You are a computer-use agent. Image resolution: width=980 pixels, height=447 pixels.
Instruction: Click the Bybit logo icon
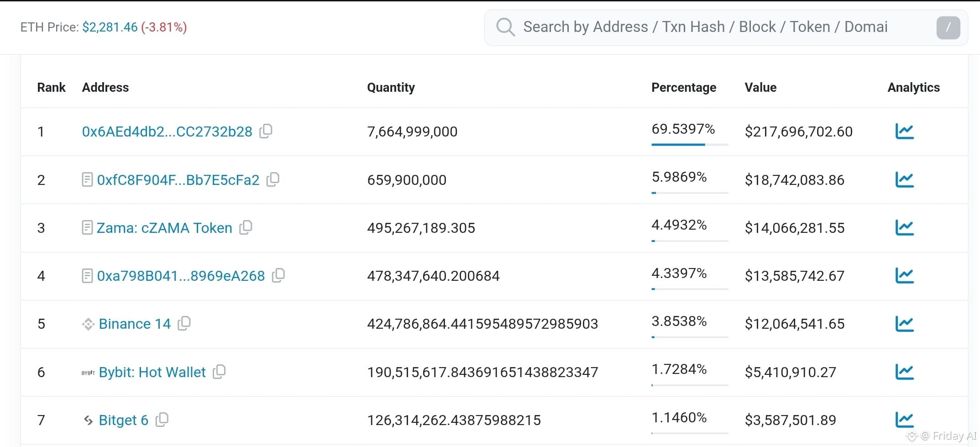pyautogui.click(x=88, y=373)
